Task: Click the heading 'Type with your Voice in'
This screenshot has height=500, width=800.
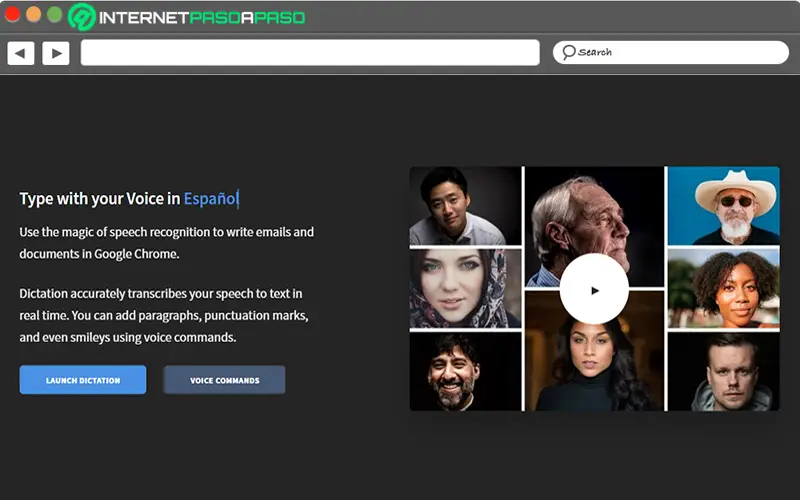Action: coord(100,198)
